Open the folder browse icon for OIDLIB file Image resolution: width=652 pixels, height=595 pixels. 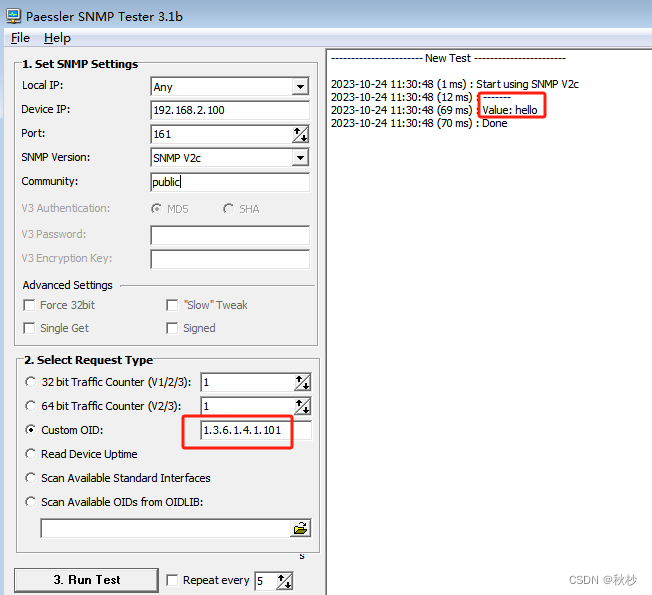pyautogui.click(x=300, y=528)
